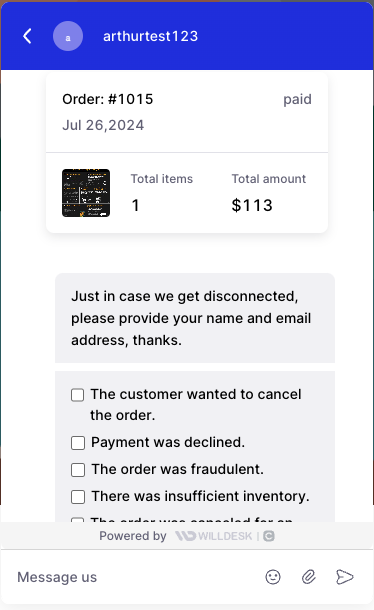Click the 'paid' order status label
The height and width of the screenshot is (610, 374).
[297, 99]
